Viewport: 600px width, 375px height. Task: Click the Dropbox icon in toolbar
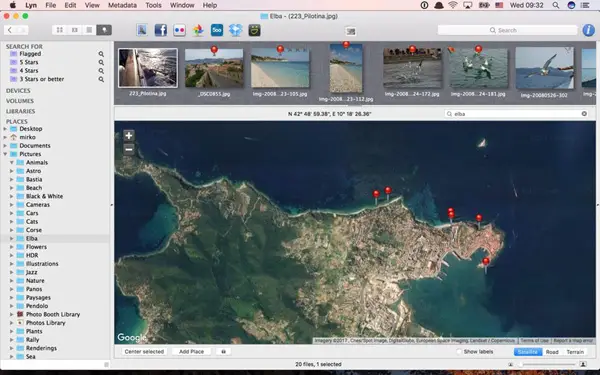click(x=236, y=30)
